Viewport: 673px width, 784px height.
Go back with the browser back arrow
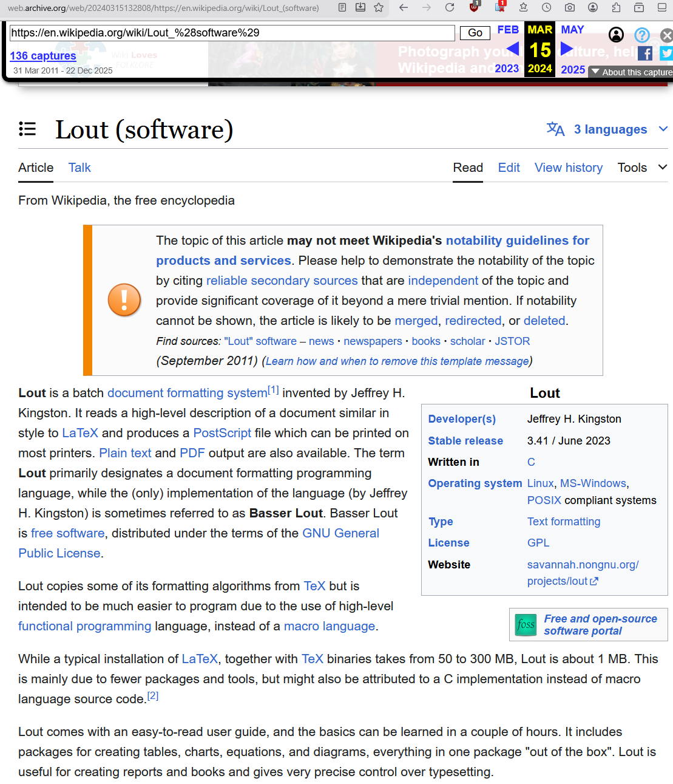pos(404,7)
